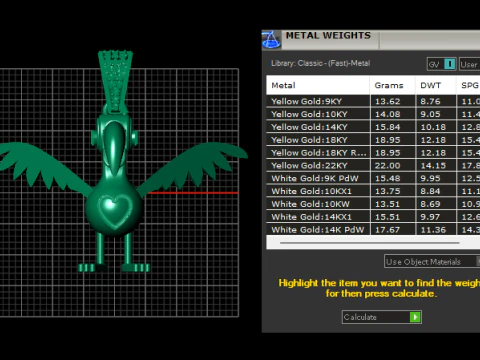Click the green Calculate arrow icon

tap(415, 317)
